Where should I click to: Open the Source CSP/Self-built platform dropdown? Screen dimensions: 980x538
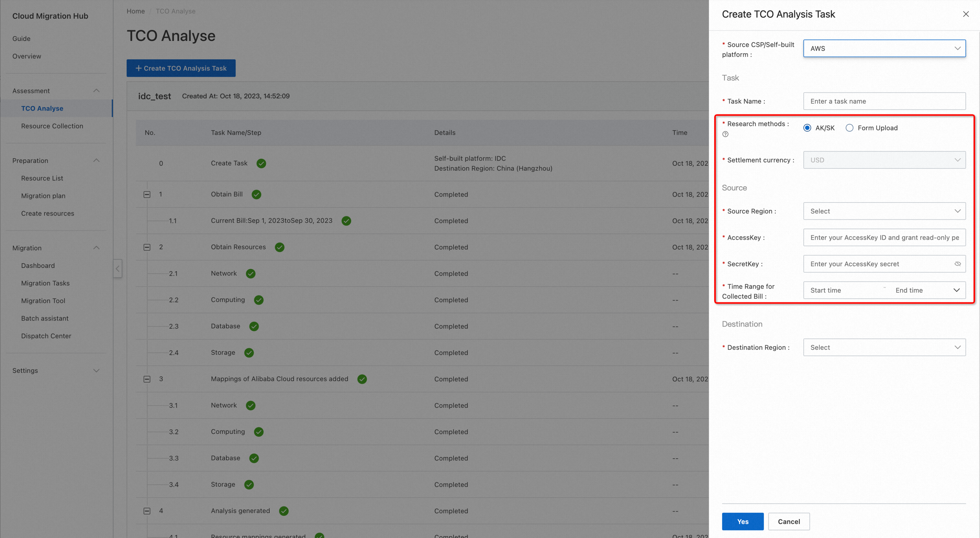(x=884, y=48)
